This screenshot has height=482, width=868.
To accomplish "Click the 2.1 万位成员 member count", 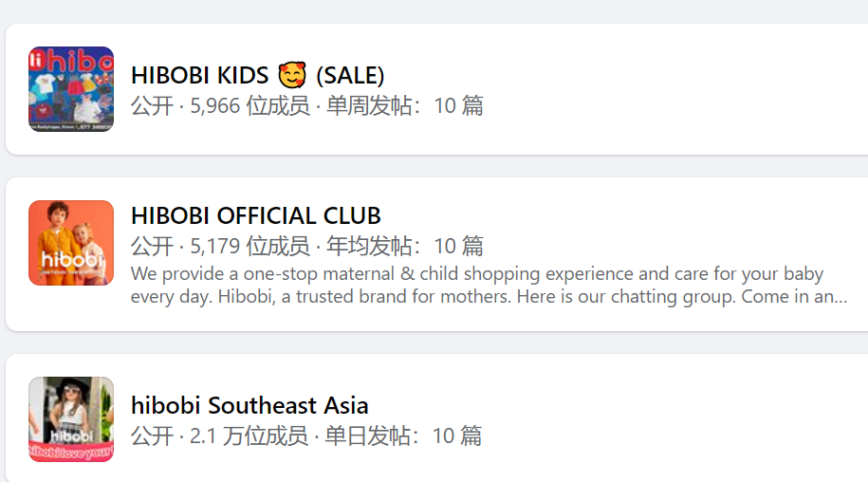I will [249, 436].
